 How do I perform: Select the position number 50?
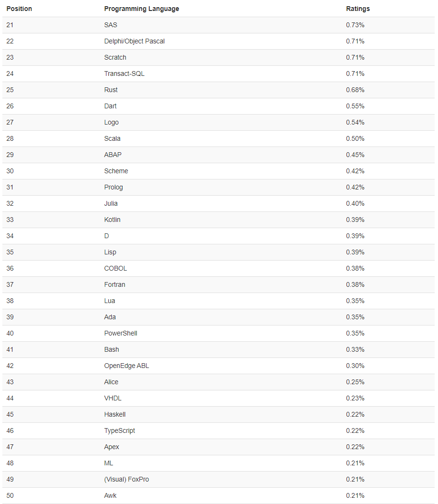pyautogui.click(x=10, y=495)
